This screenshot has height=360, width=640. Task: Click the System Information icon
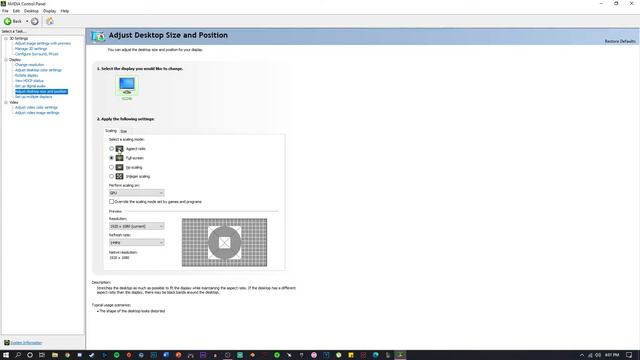(x=7, y=343)
